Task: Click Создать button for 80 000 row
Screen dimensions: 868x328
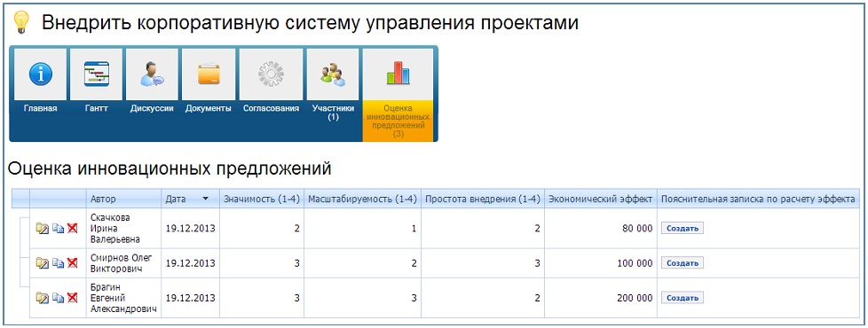Action: (x=682, y=229)
